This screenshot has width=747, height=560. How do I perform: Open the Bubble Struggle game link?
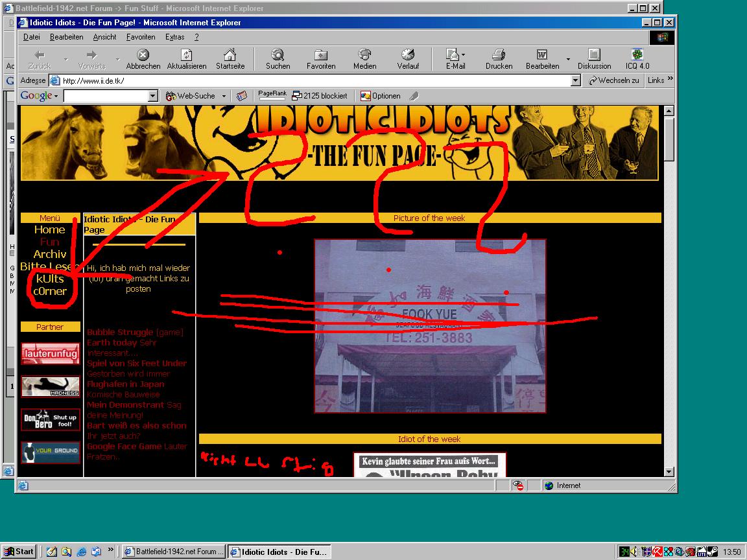(x=120, y=332)
